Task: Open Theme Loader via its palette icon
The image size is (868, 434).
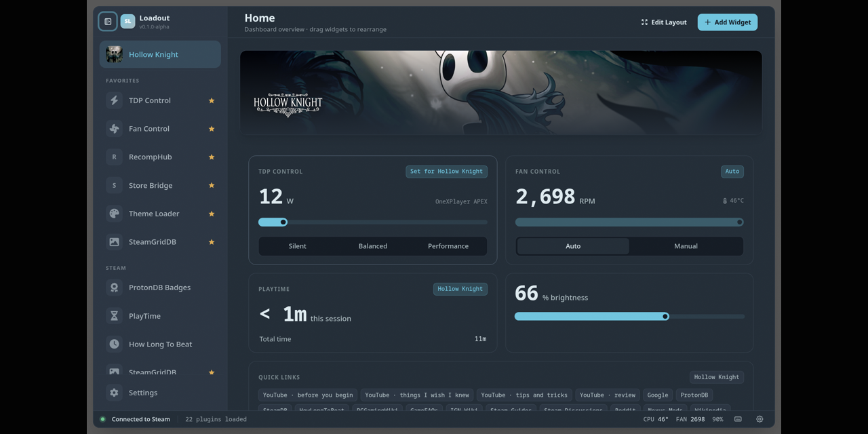Action: click(114, 214)
